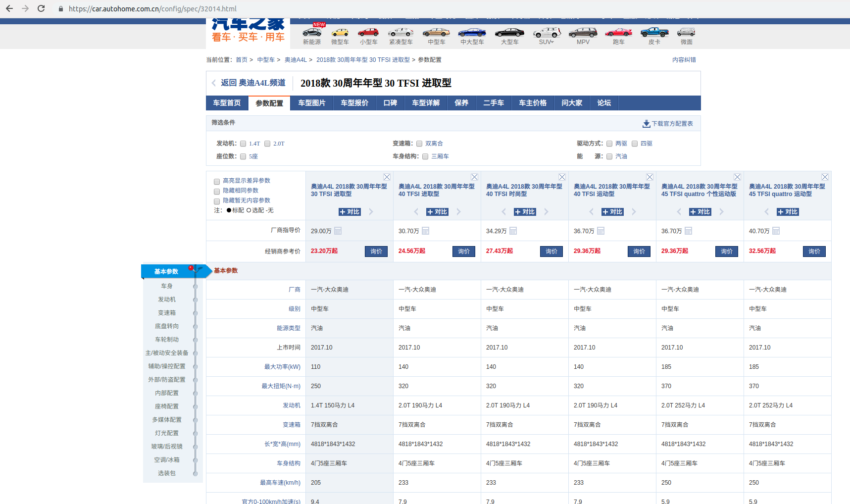Open the 跑车 sports car category icon
Viewport: 850px width, 504px height.
pos(618,33)
